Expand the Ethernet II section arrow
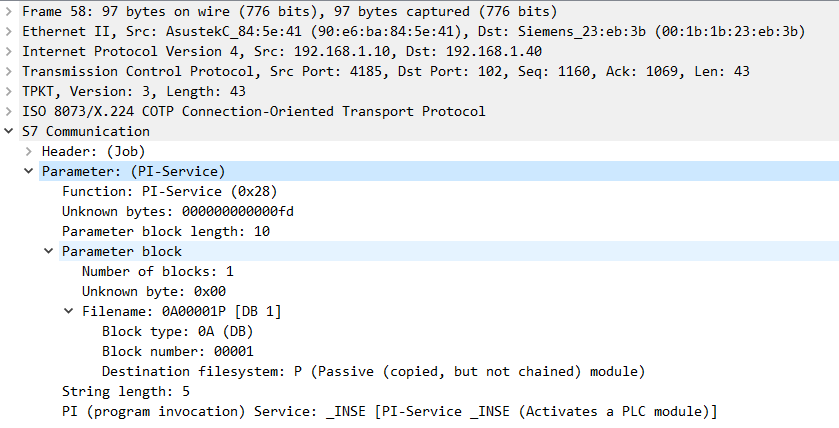The width and height of the screenshot is (839, 428). pos(9,31)
